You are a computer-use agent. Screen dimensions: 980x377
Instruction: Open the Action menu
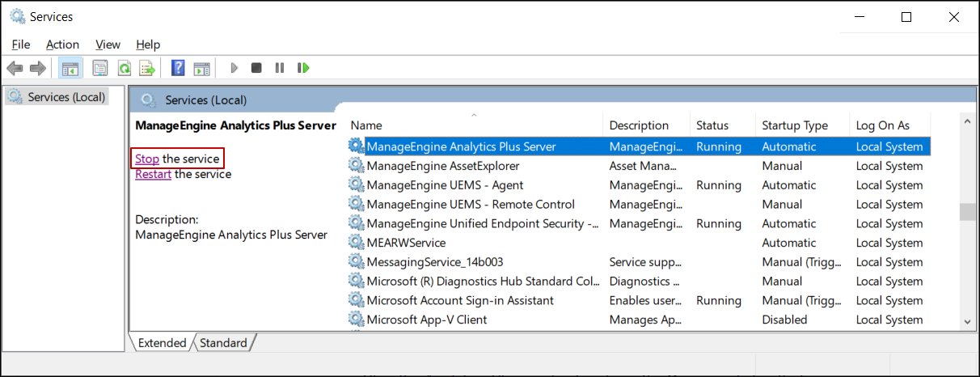point(62,44)
